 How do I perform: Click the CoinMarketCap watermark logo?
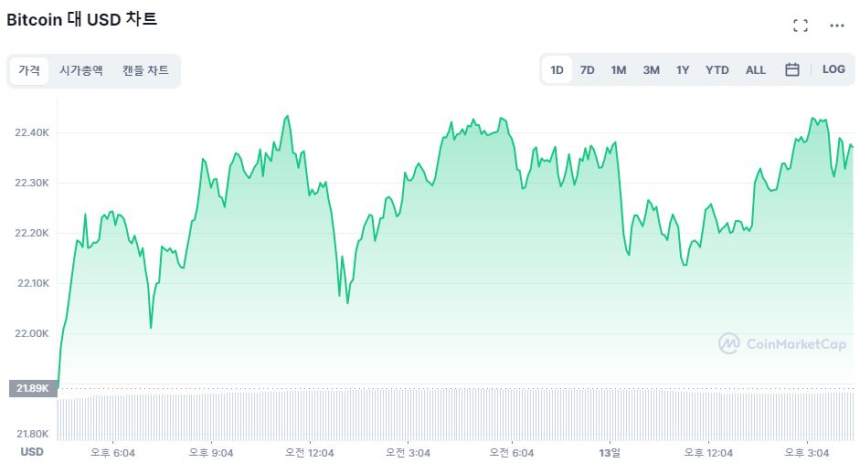click(x=783, y=344)
